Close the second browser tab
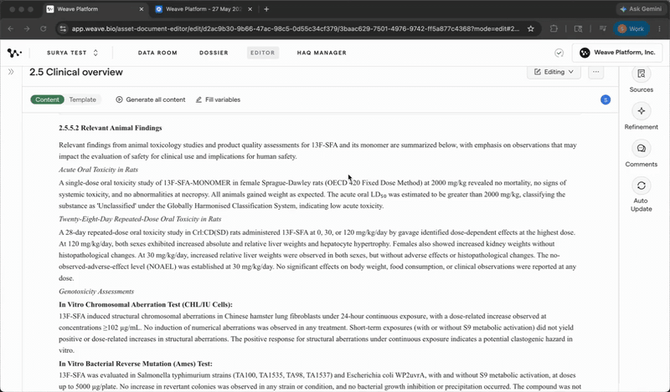Screen dimensions: 670x392 pyautogui.click(x=250, y=9)
